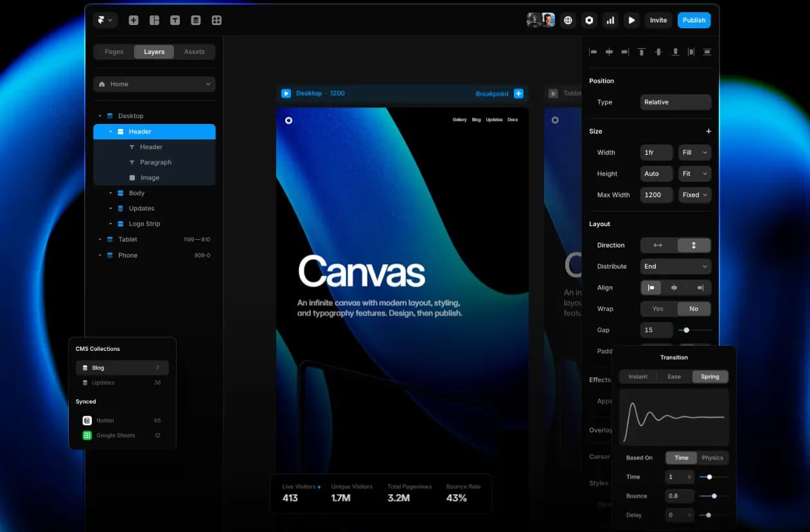Viewport: 810px width, 532px height.
Task: Open the Distribute End dropdown
Action: click(x=676, y=267)
